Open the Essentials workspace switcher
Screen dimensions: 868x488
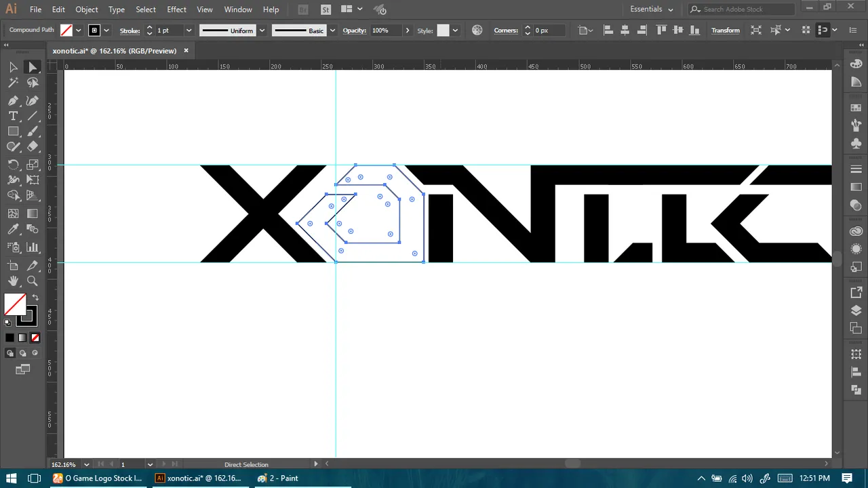coord(652,9)
